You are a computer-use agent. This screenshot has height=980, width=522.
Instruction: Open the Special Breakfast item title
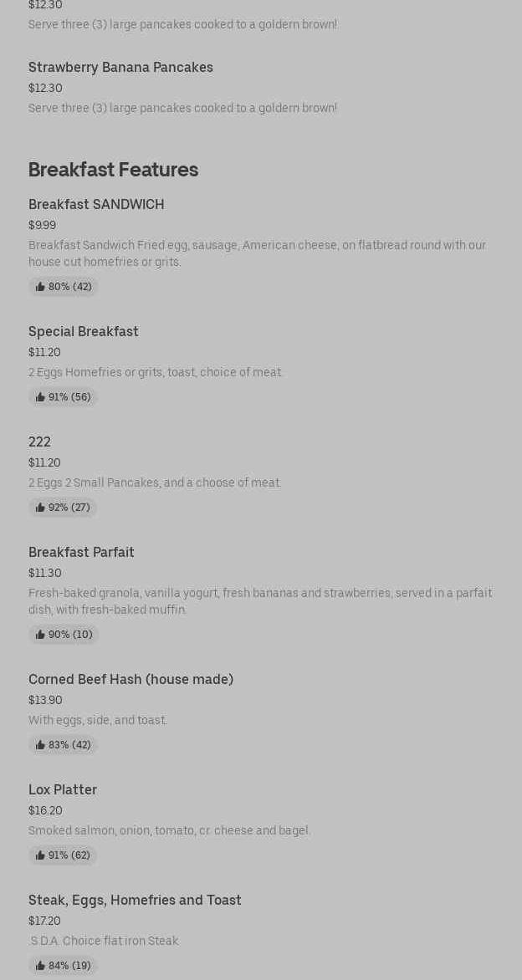[84, 331]
